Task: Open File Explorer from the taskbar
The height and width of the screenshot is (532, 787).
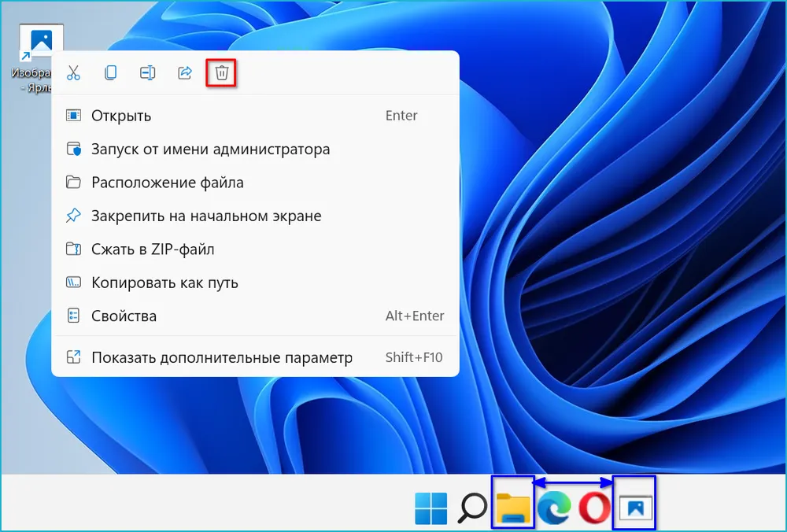Action: [x=513, y=508]
